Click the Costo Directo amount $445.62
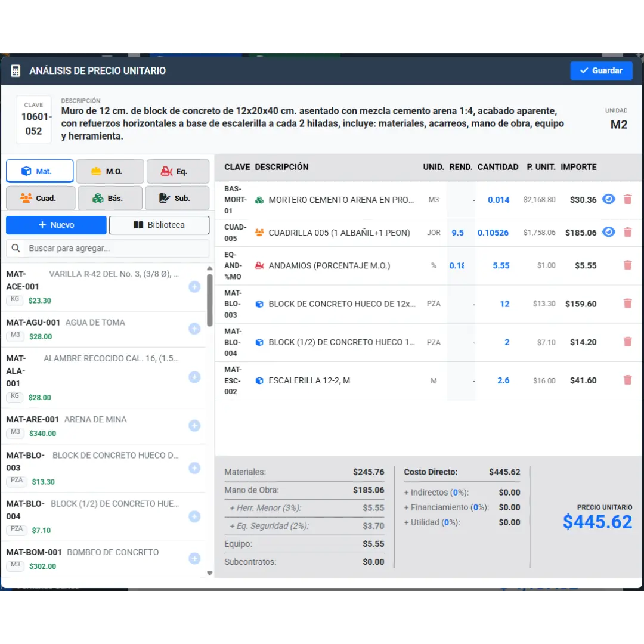 [x=504, y=472]
